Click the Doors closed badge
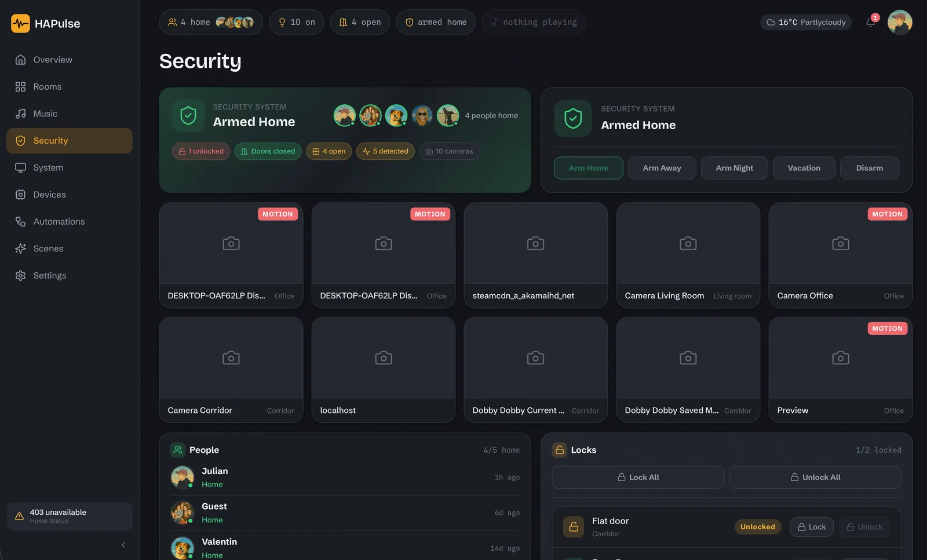Viewport: 927px width, 560px height. (x=268, y=151)
